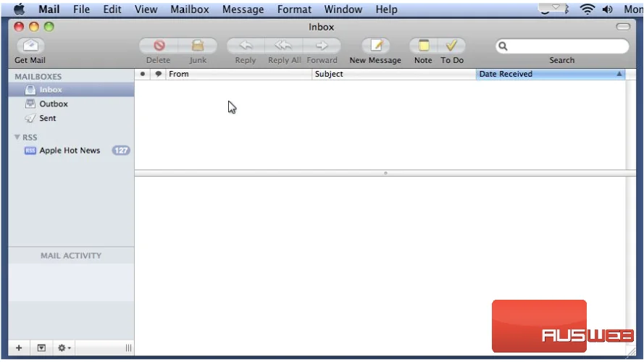This screenshot has width=644, height=362.
Task: Click the Get Mail envelope icon
Action: click(x=30, y=45)
